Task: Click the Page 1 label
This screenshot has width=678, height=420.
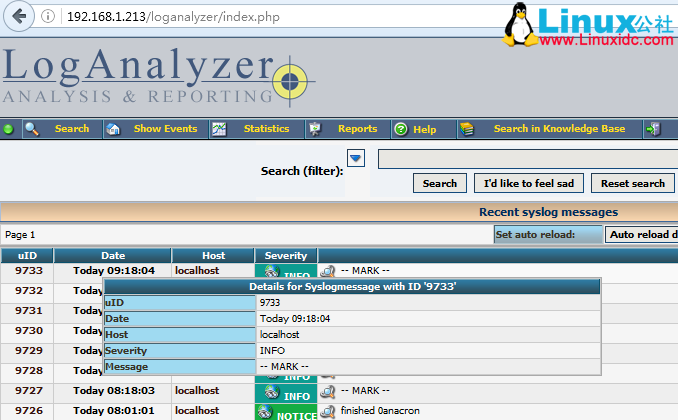Action: (20, 235)
